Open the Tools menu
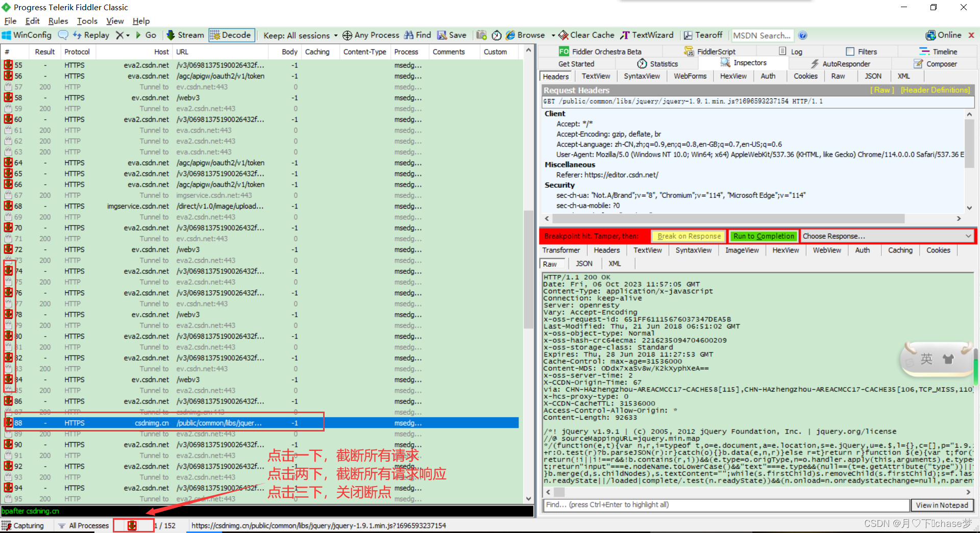This screenshot has width=980, height=533. pyautogui.click(x=87, y=21)
